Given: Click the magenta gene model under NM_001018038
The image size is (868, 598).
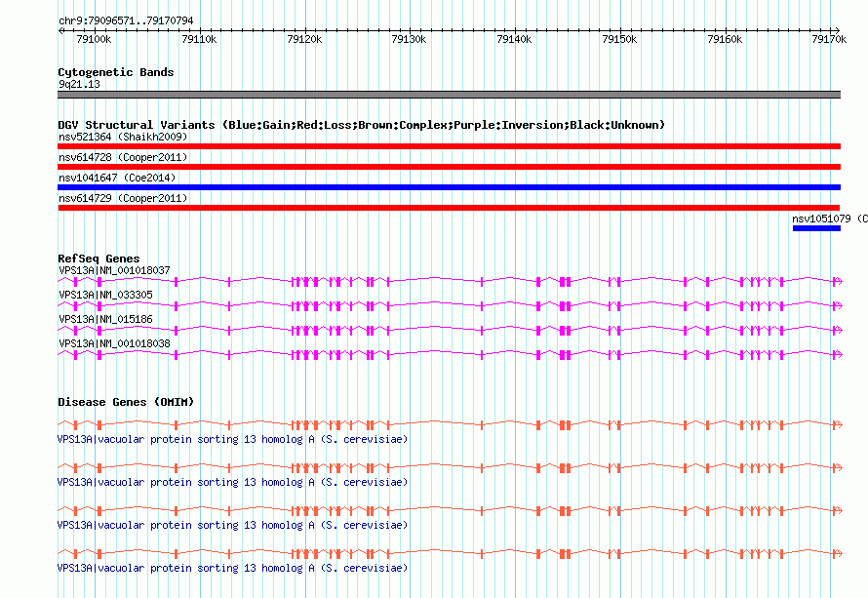Looking at the screenshot, I should pyautogui.click(x=450, y=354).
